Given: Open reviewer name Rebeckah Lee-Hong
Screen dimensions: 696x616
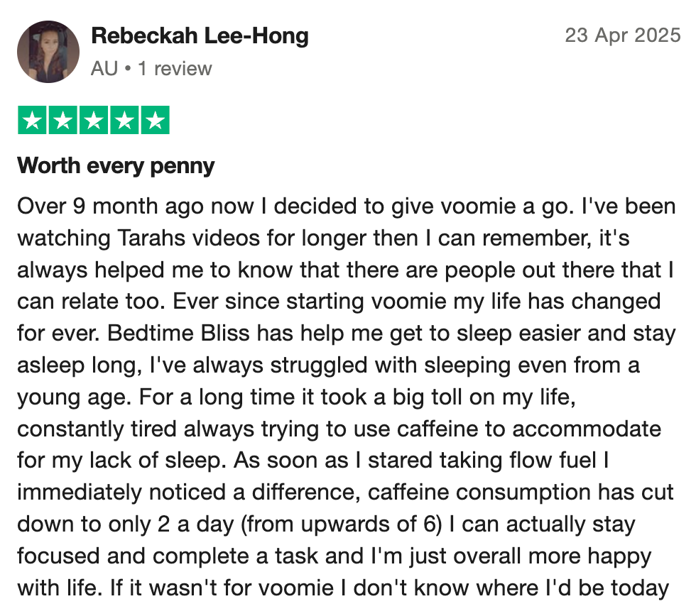Looking at the screenshot, I should (x=200, y=35).
